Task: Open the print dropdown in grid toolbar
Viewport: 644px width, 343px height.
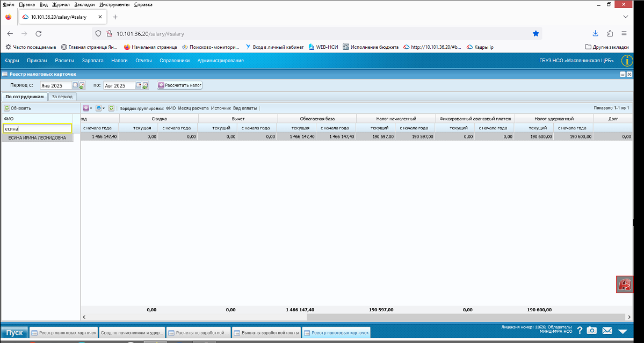Action: pyautogui.click(x=100, y=108)
